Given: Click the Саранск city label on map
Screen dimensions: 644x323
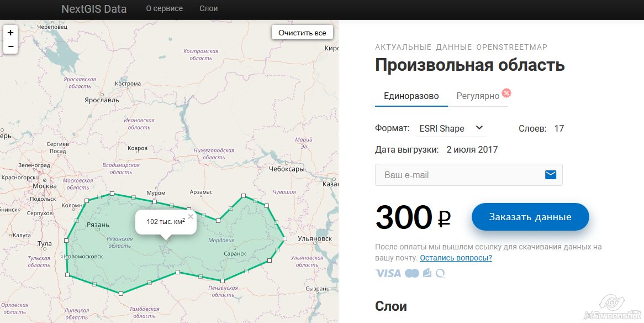Looking at the screenshot, I should [235, 253].
